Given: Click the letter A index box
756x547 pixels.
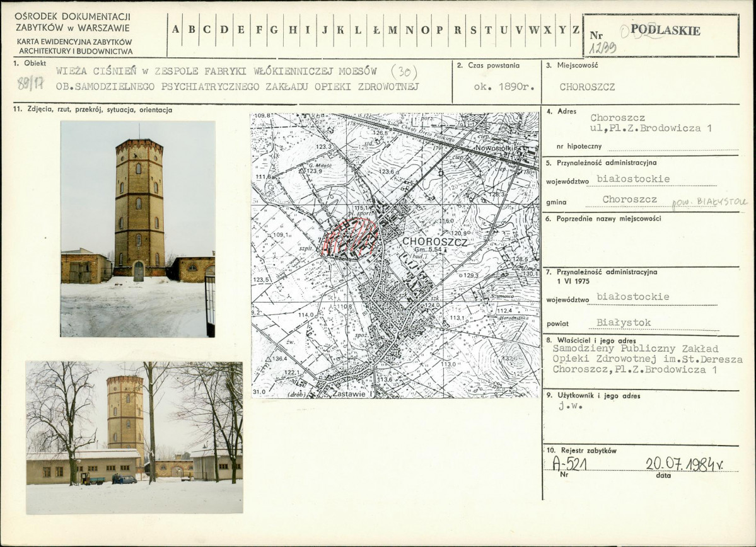Looking at the screenshot, I should [175, 30].
